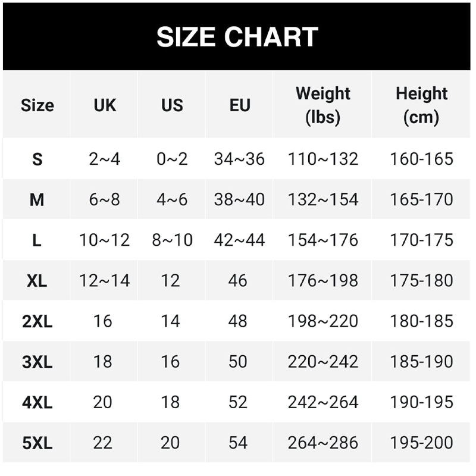Select the US 8~10 cell

pos(172,240)
